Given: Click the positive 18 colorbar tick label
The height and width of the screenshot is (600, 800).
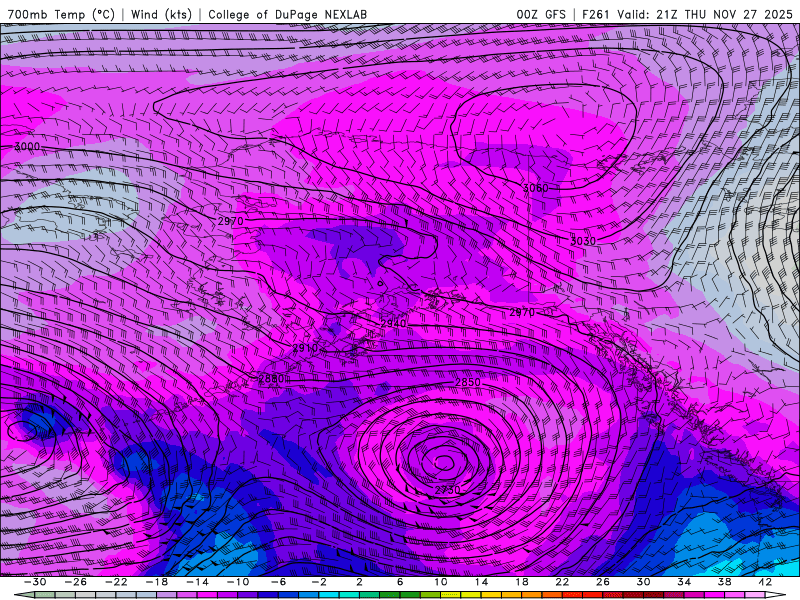Looking at the screenshot, I should (x=522, y=582).
